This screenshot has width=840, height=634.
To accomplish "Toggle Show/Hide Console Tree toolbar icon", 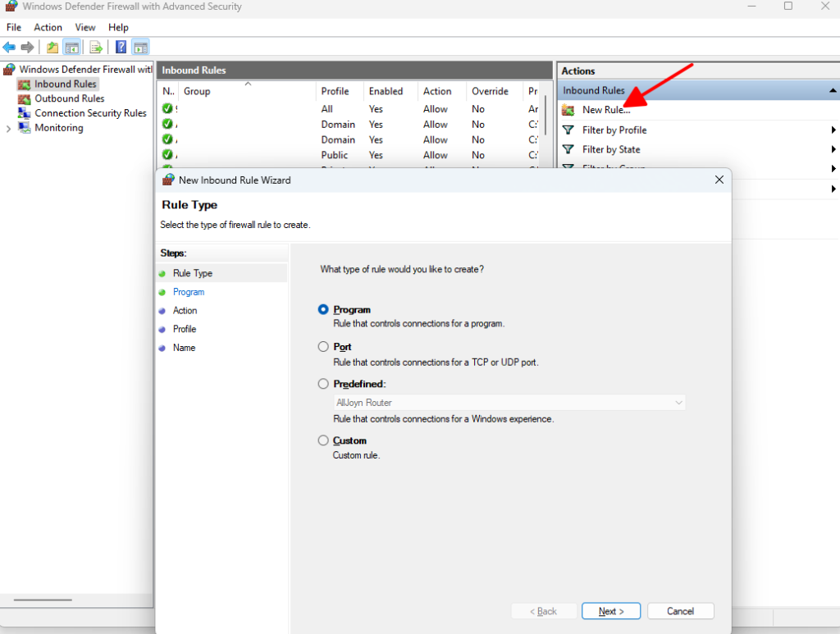I will coord(72,47).
